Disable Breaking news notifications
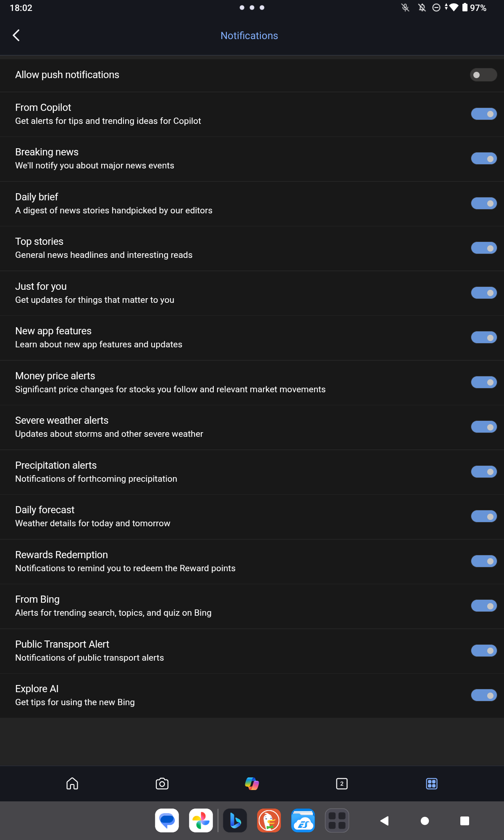The height and width of the screenshot is (840, 504). click(x=484, y=159)
